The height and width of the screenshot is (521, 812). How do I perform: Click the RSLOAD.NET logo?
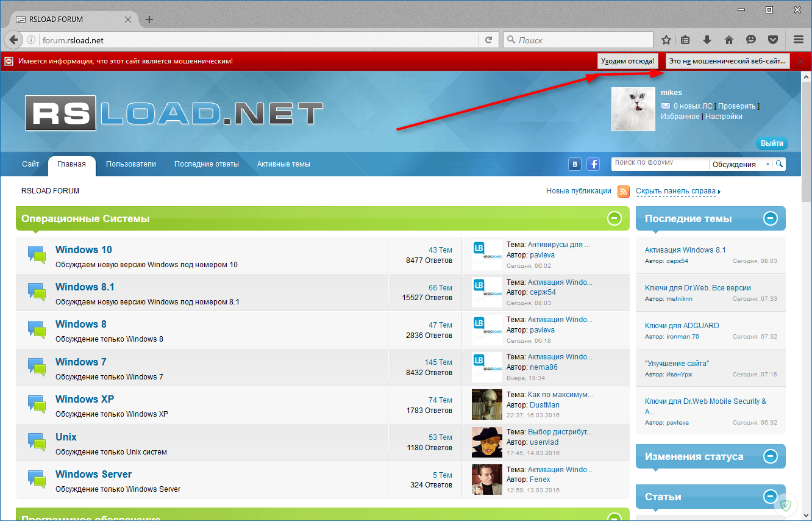(x=174, y=113)
